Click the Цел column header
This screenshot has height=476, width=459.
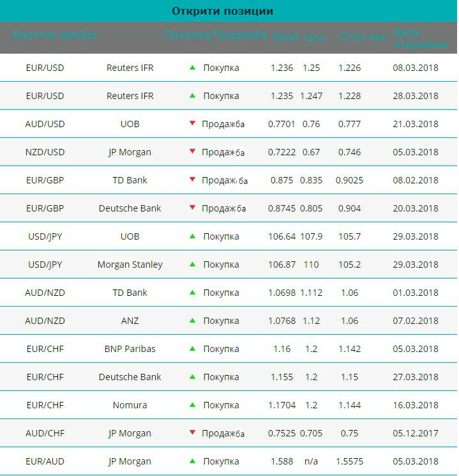pos(314,37)
